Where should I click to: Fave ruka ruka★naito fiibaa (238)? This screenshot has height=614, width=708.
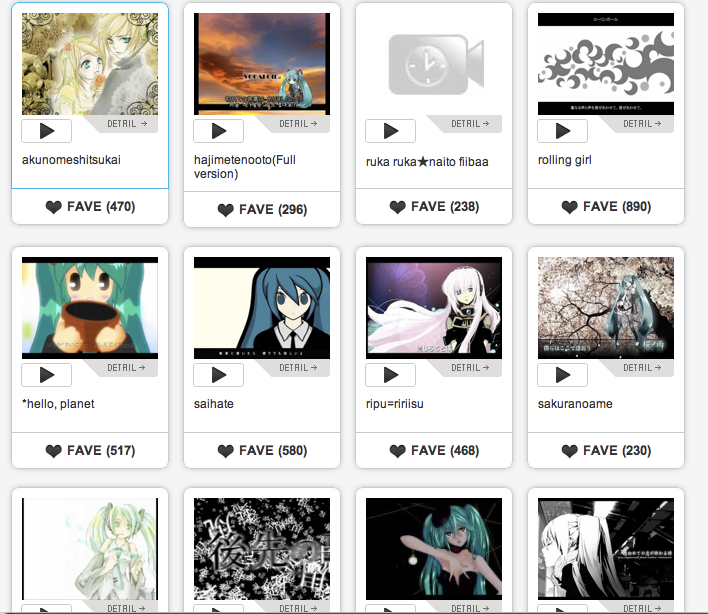(434, 207)
